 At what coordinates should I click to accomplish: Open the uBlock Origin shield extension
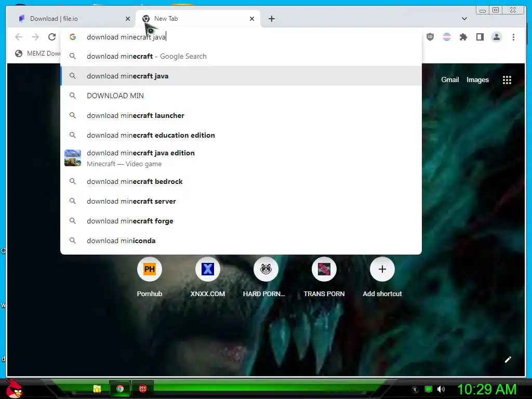pyautogui.click(x=430, y=37)
